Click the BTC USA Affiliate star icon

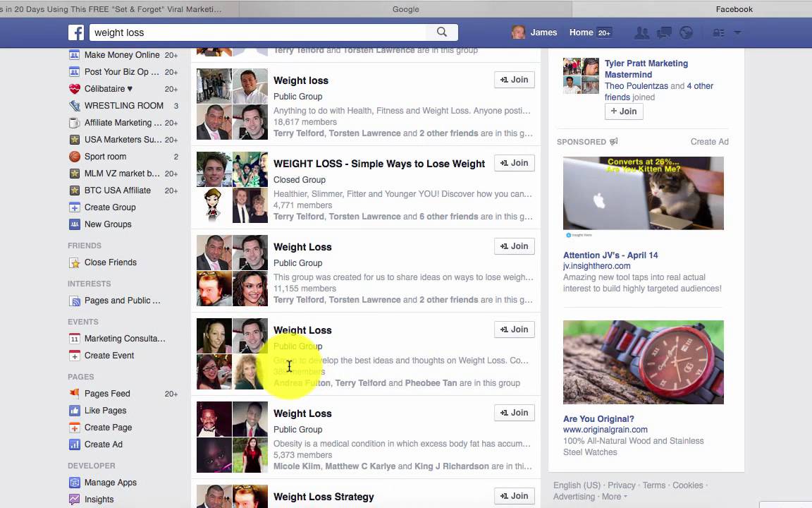pyautogui.click(x=75, y=190)
